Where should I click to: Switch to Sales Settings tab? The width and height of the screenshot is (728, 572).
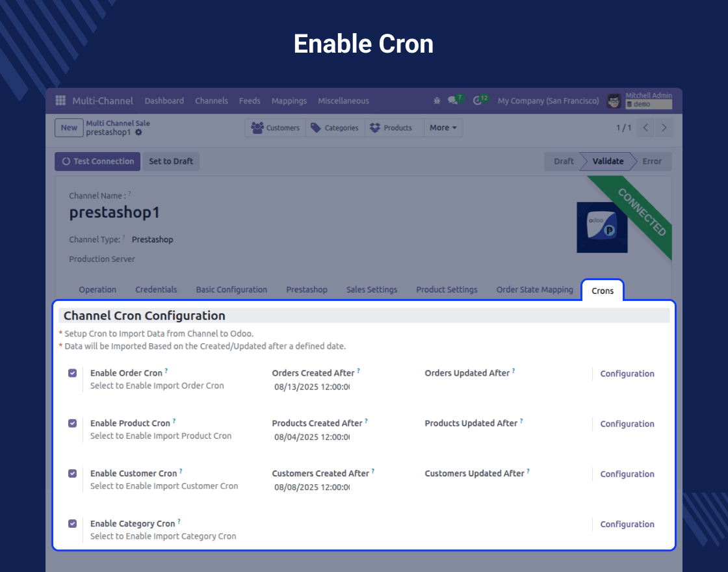pos(372,289)
